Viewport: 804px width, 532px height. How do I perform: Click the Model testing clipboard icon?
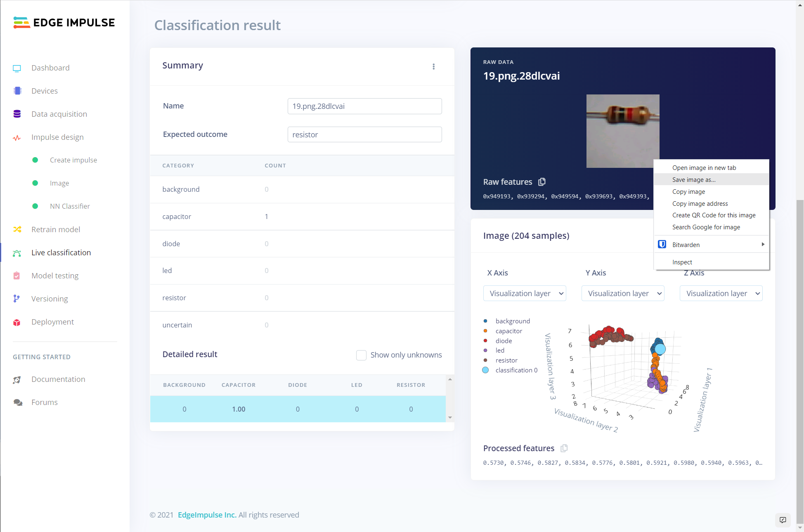click(x=17, y=275)
